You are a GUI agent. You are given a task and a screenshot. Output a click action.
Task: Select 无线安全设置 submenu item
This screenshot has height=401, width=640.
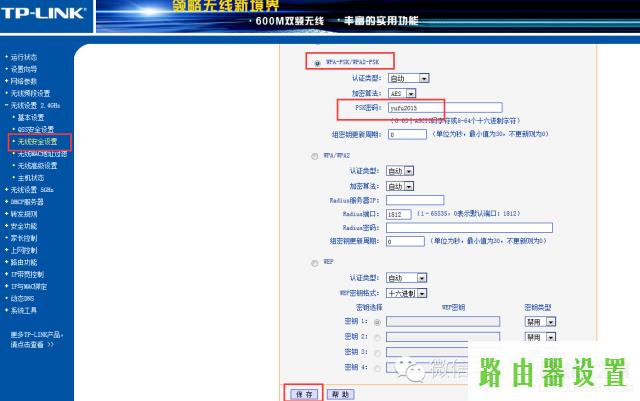[38, 142]
